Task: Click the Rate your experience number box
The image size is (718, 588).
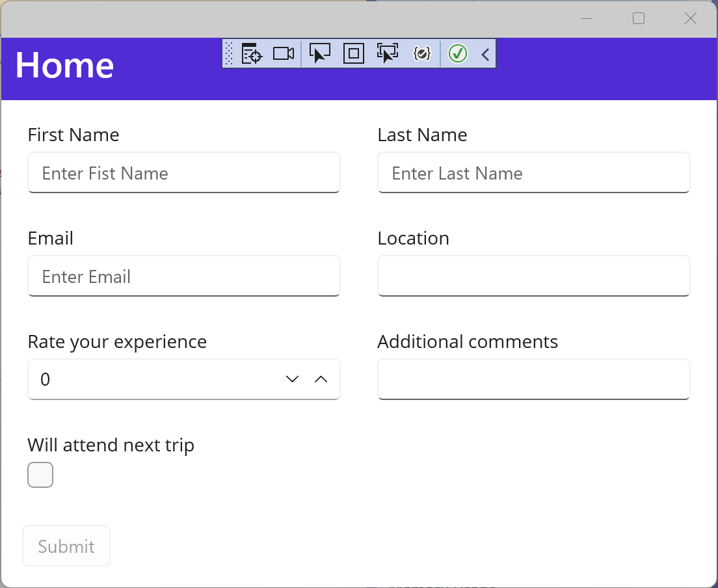Action: (x=184, y=380)
